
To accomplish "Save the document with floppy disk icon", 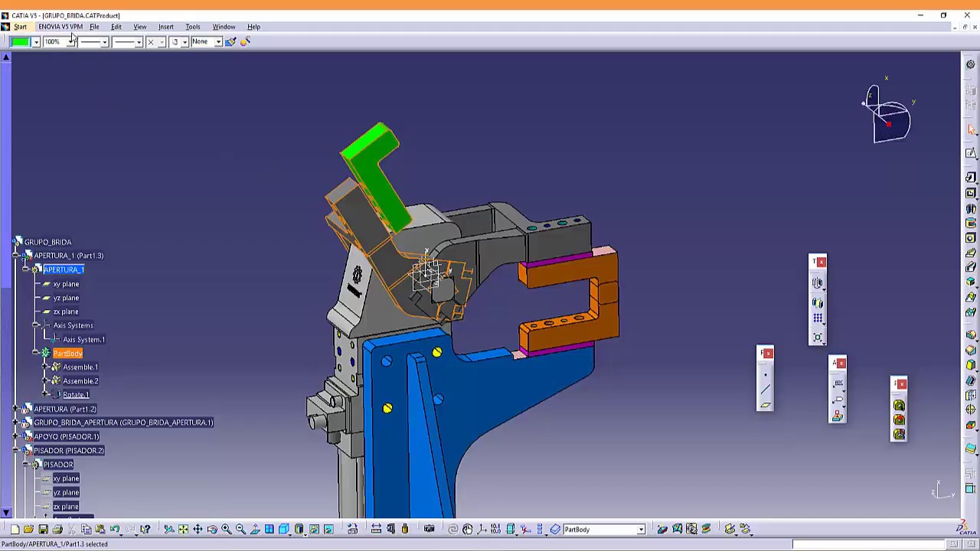I will click(x=43, y=529).
